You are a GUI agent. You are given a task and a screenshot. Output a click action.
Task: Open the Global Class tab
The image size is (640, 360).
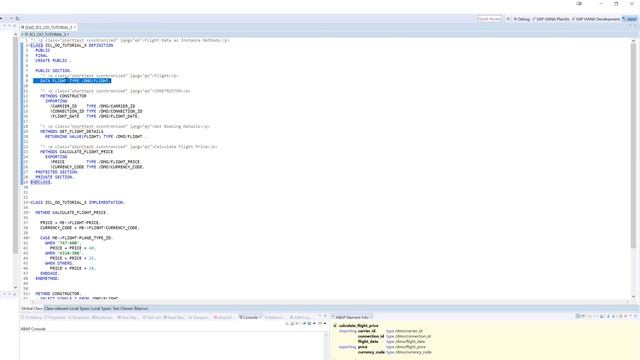(32, 309)
